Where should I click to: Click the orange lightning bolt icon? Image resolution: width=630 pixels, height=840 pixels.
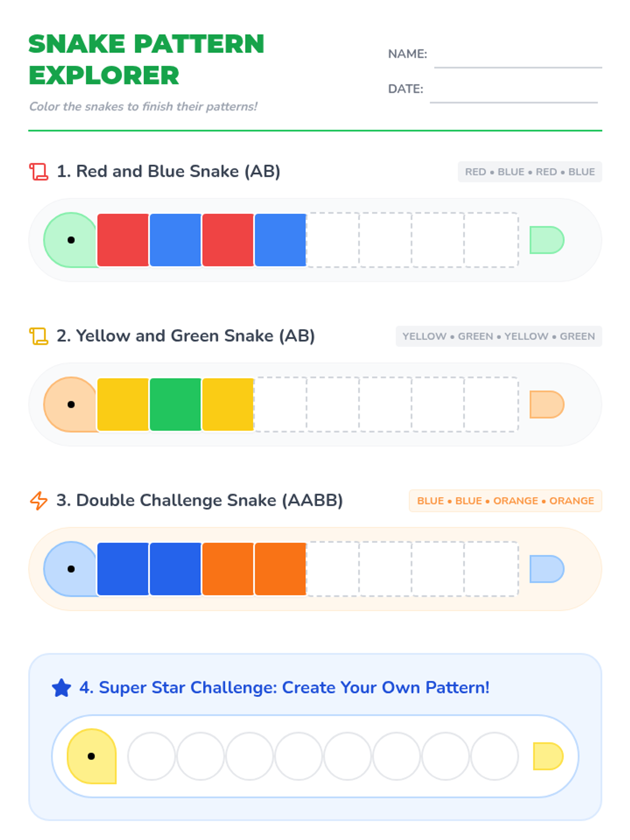38,500
